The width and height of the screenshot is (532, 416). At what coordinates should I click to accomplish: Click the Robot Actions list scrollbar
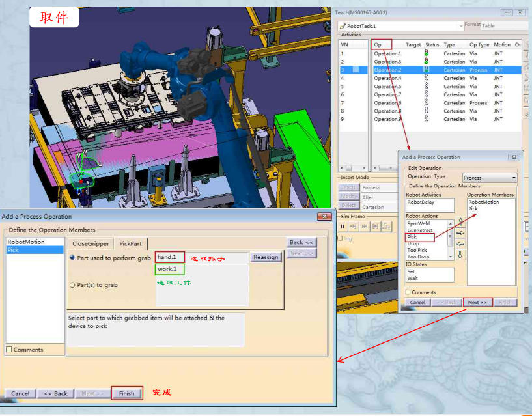[x=451, y=240]
